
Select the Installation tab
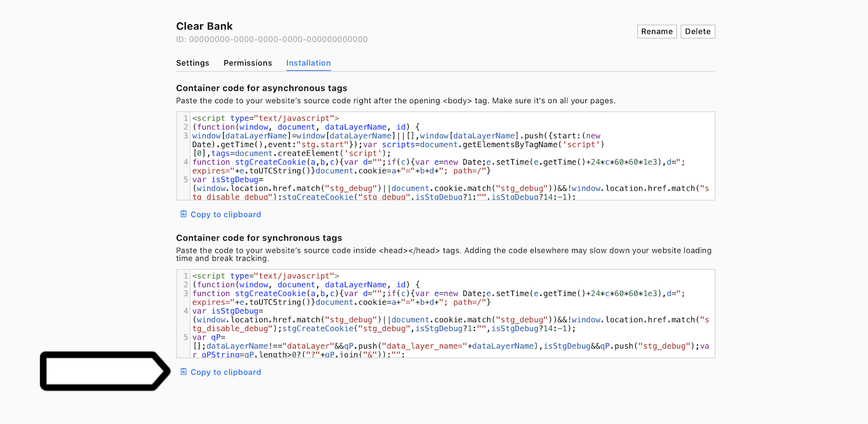308,63
